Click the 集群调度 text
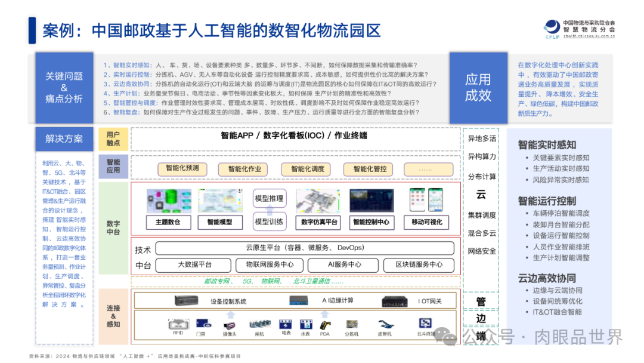 tap(482, 215)
